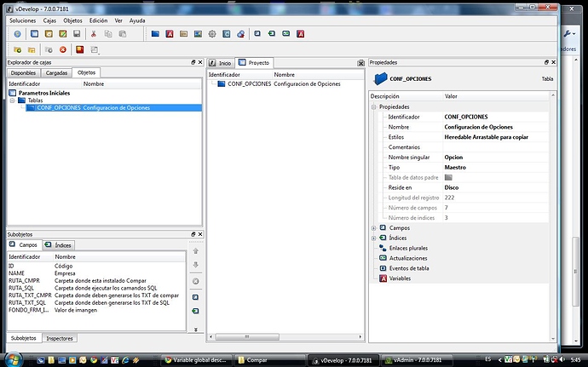Click the move down arrow in Subobjetos panel
This screenshot has width=588, height=367.
click(x=195, y=266)
